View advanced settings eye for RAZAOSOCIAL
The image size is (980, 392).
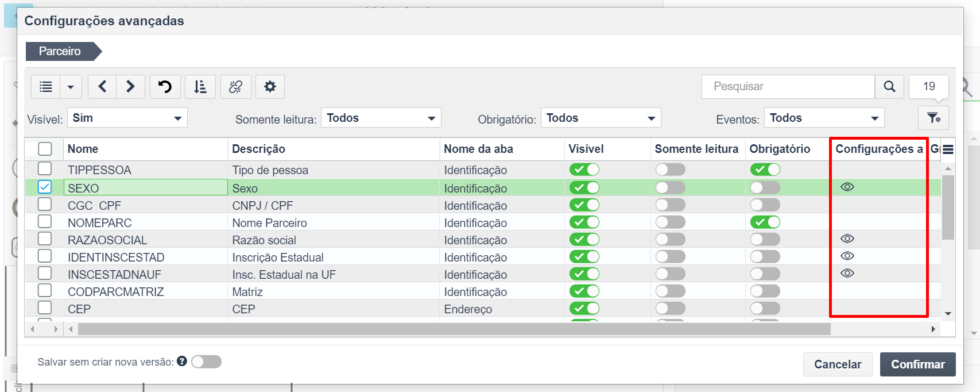tap(847, 239)
